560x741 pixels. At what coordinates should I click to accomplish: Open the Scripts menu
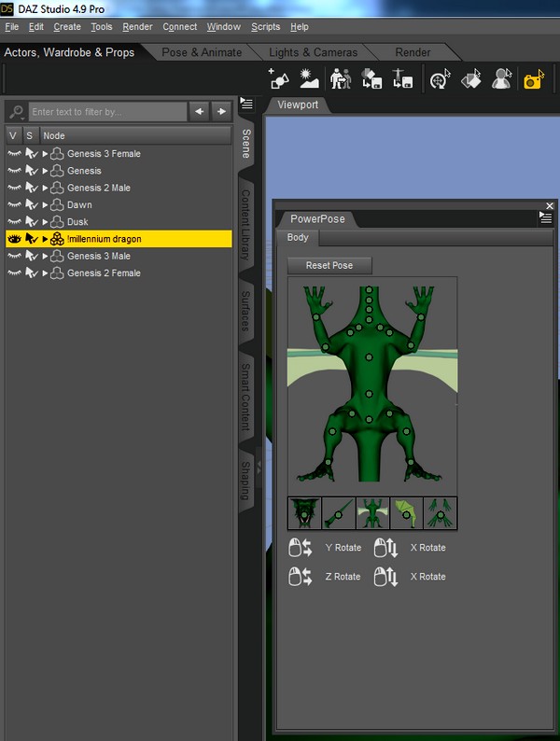click(x=266, y=27)
